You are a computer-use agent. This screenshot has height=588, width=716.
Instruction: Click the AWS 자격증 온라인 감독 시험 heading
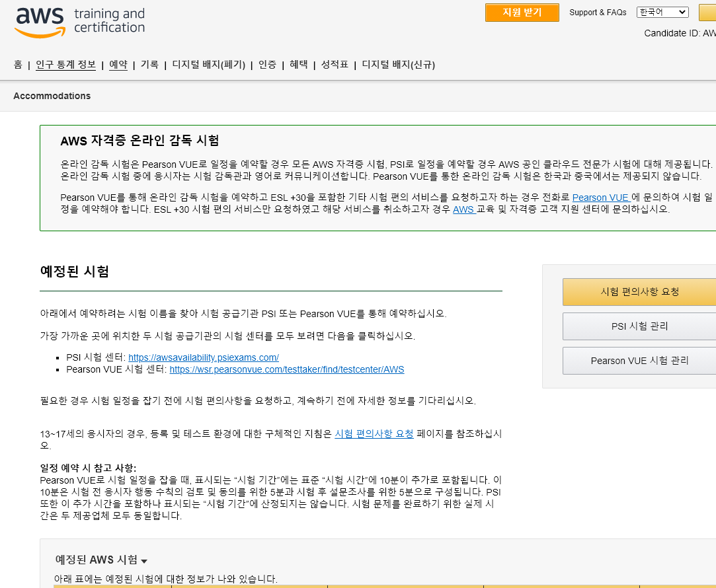tap(139, 141)
